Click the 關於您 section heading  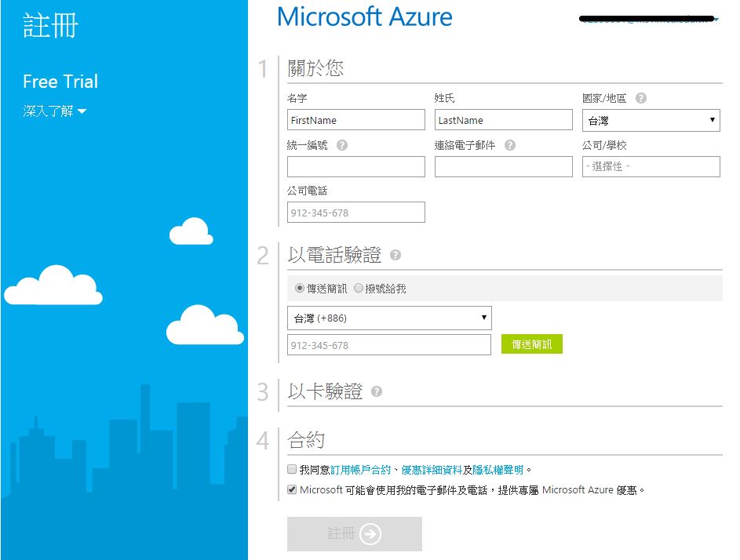[x=315, y=68]
